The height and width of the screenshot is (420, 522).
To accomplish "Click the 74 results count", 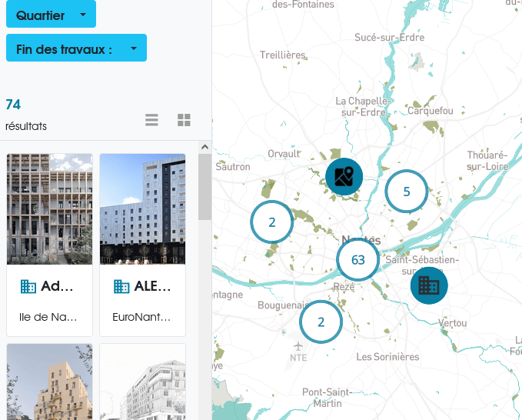I will point(13,105).
